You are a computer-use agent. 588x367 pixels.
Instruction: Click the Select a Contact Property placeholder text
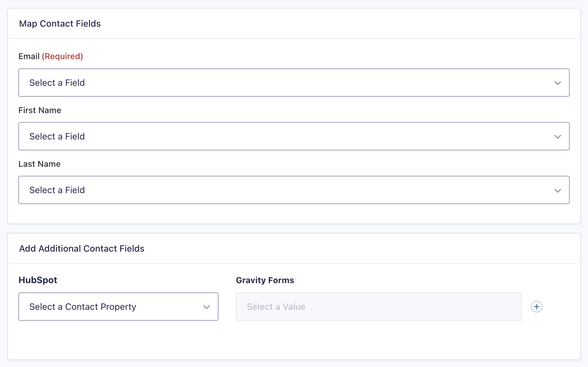click(x=83, y=307)
